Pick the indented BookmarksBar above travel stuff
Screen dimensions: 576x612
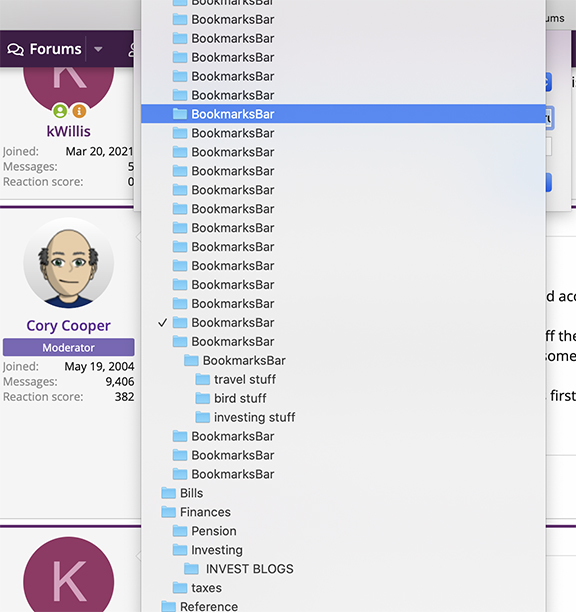(x=343, y=361)
